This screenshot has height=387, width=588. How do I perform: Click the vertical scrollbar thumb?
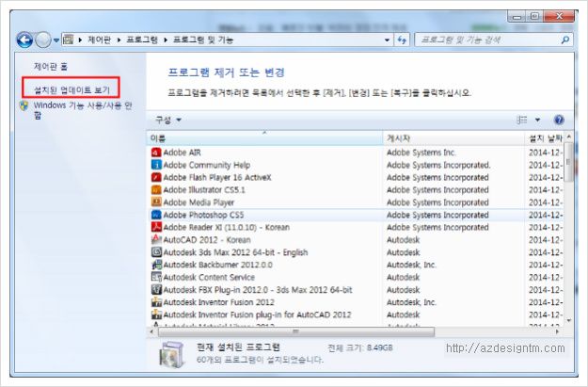[569, 162]
